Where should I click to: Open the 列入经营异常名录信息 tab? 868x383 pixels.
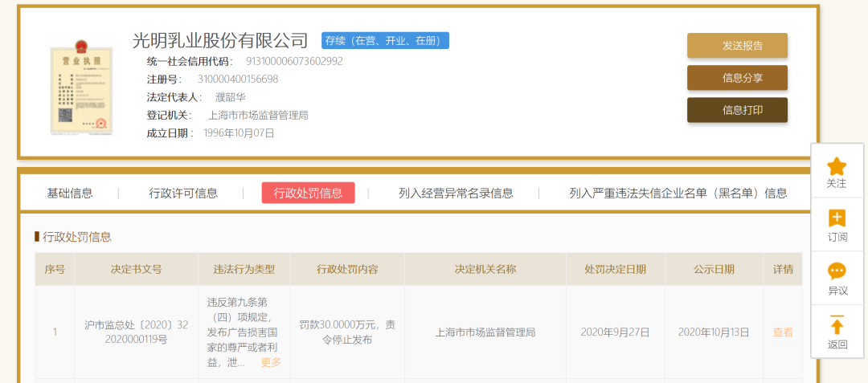456,193
